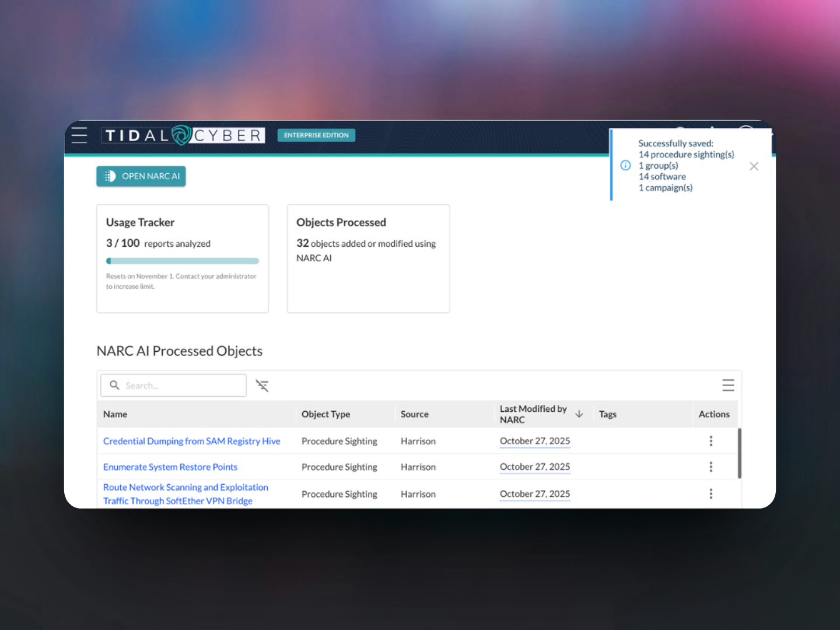Click the Name column header
840x630 pixels.
pos(116,414)
